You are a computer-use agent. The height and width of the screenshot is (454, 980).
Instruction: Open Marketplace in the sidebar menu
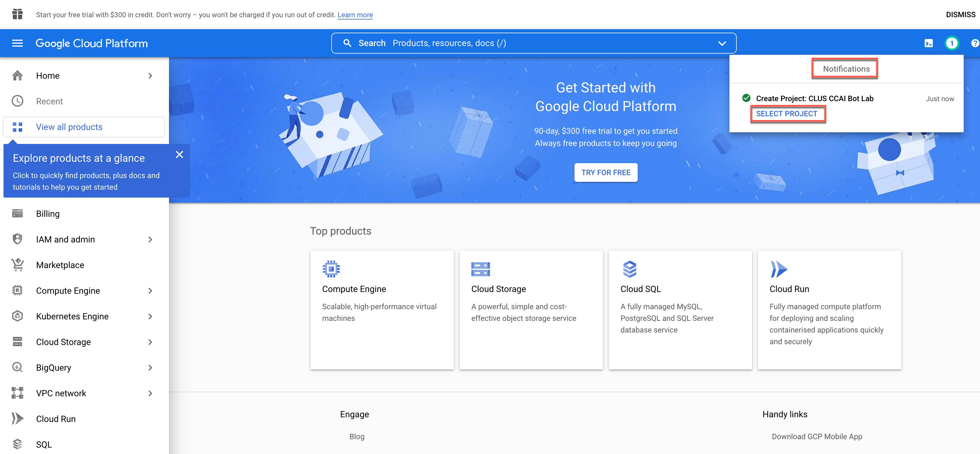[84, 265]
